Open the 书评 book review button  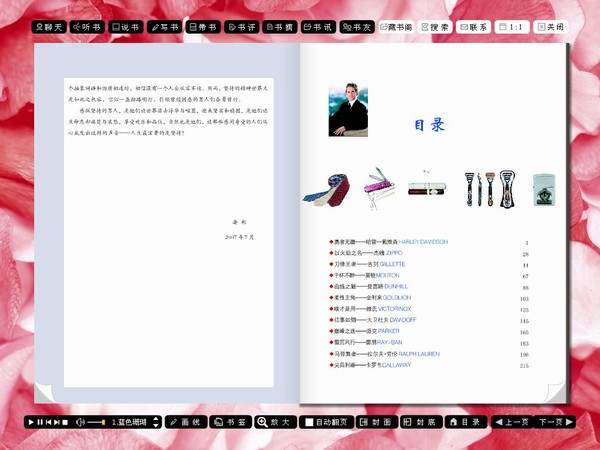click(x=241, y=27)
